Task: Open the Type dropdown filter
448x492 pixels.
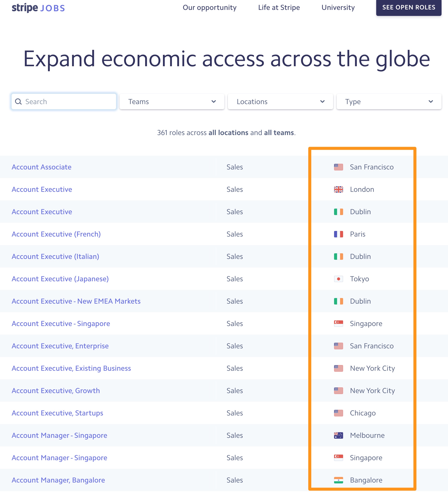Action: pyautogui.click(x=389, y=101)
